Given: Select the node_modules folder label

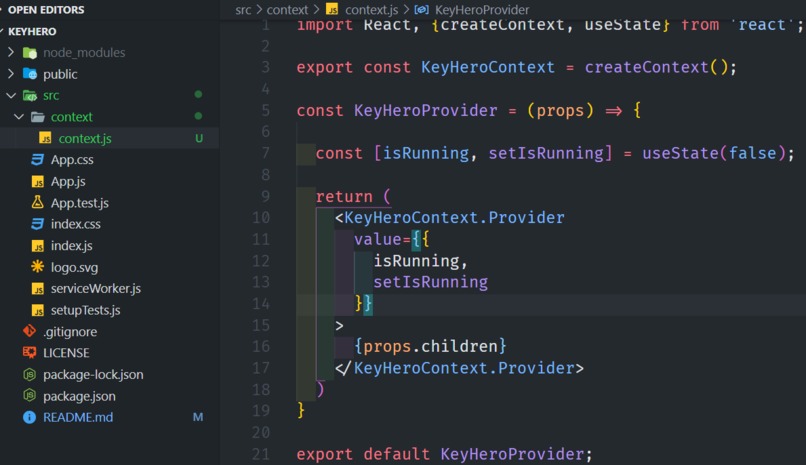Looking at the screenshot, I should point(84,52).
